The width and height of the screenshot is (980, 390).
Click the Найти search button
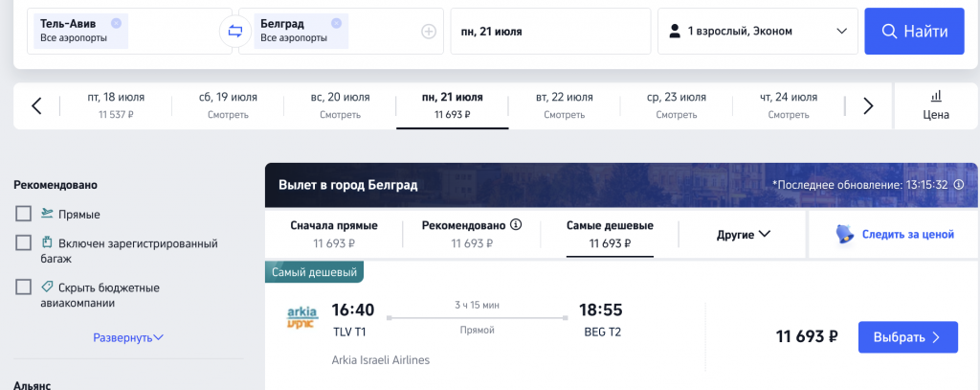pos(914,32)
